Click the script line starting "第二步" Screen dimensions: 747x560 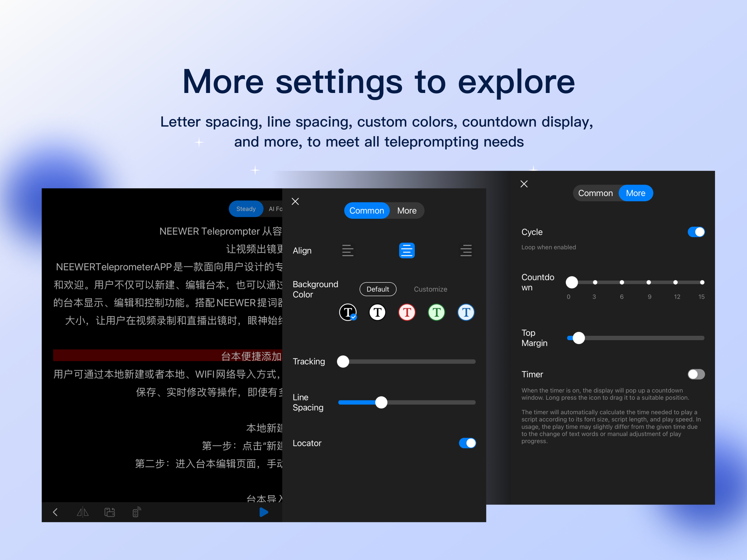[x=209, y=464]
